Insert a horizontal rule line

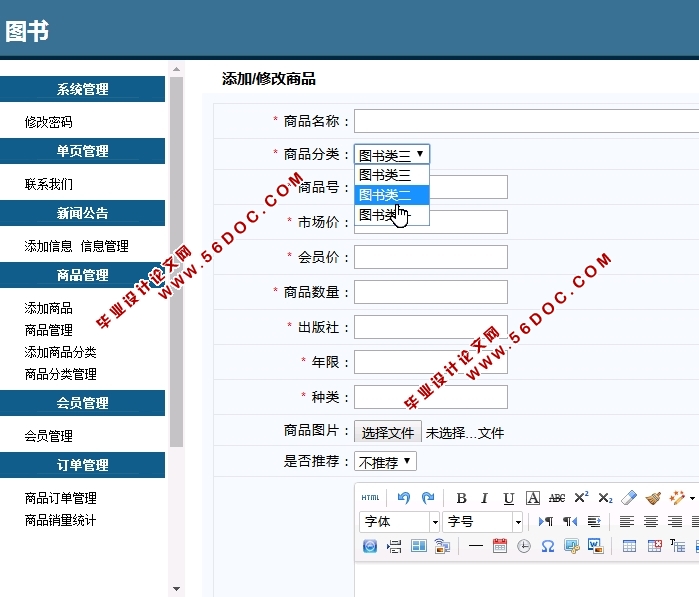click(x=476, y=546)
